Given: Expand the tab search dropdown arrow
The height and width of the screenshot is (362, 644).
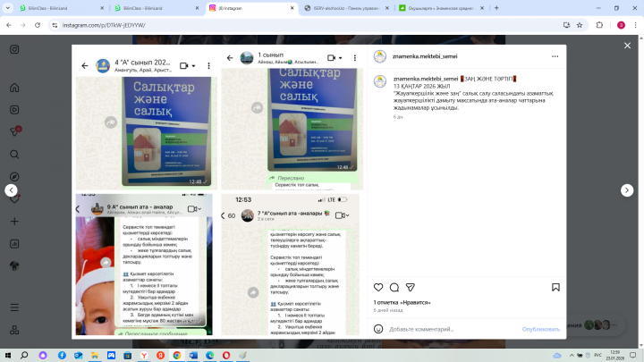Looking at the screenshot, I should tap(7, 8).
